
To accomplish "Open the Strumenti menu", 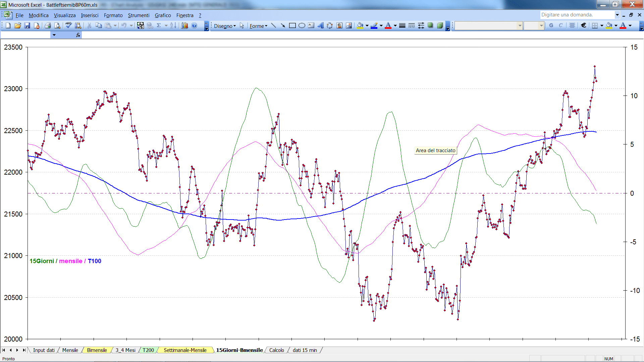I will 139,15.
